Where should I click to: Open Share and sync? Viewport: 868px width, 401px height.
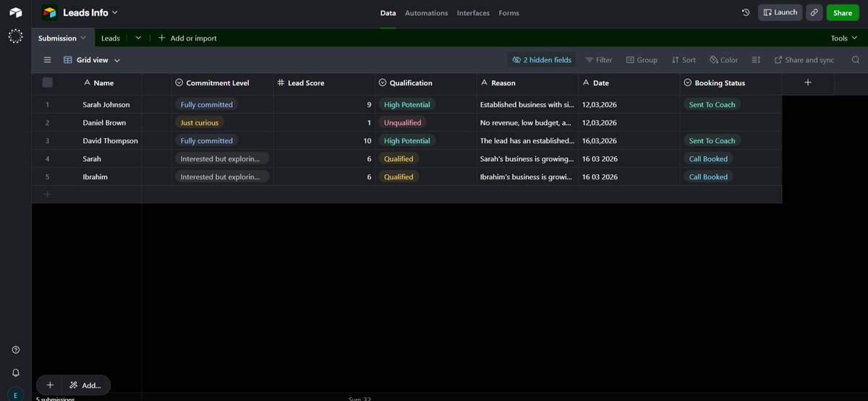coord(804,60)
